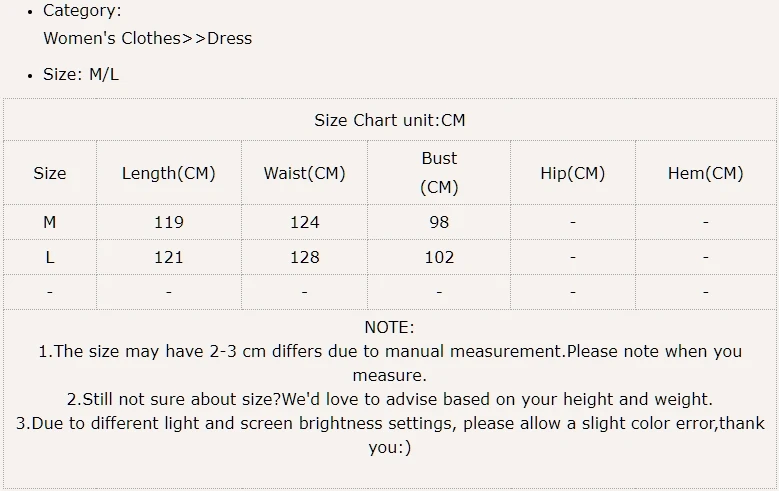Select the Length(CM) column header
This screenshot has height=491, width=779.
169,173
